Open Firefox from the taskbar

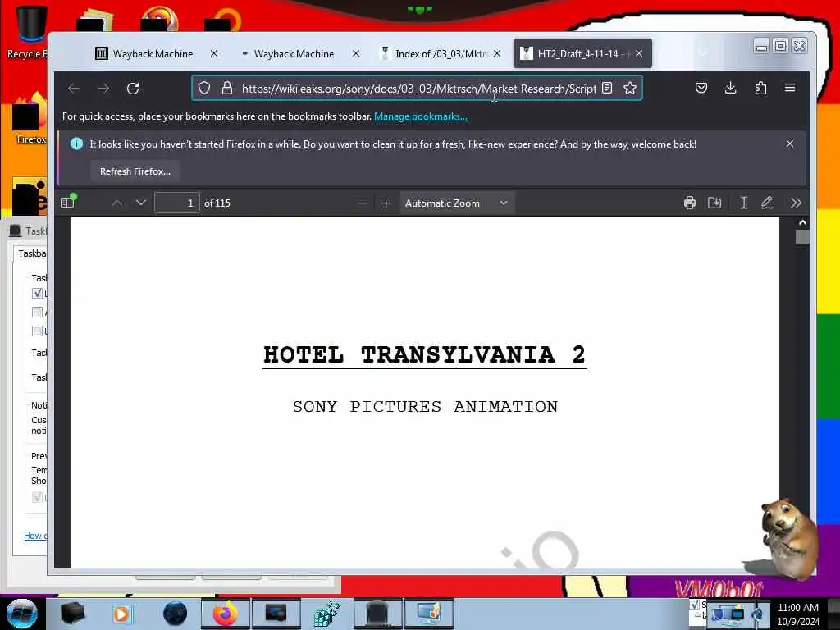[x=225, y=614]
